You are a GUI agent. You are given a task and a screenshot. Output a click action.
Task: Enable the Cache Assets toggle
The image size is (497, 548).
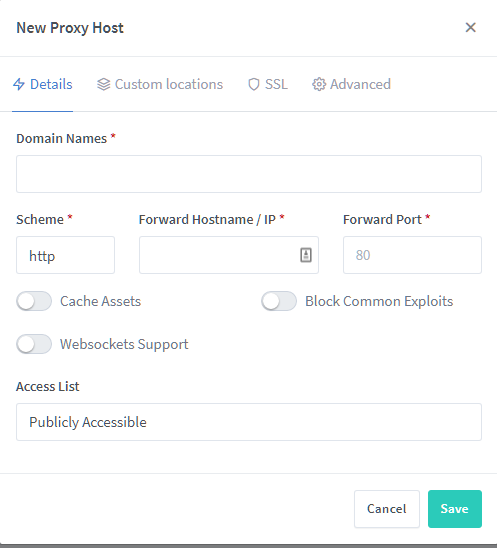pos(34,301)
